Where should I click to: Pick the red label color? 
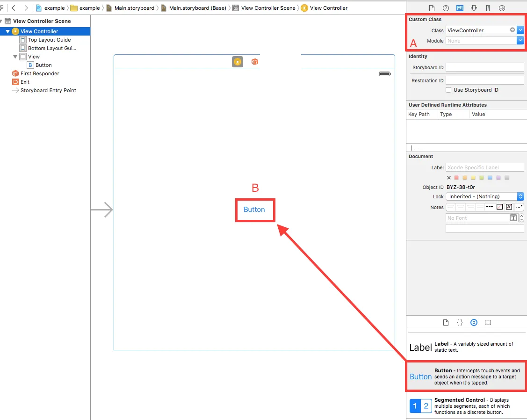coord(456,178)
